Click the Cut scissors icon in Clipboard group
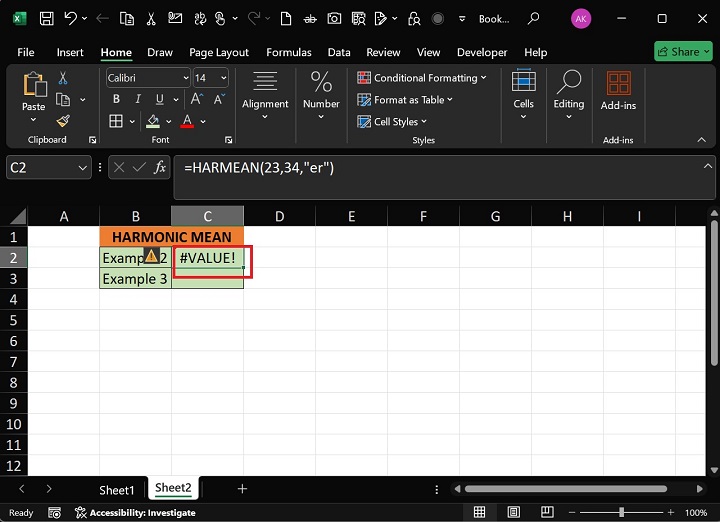Screen dimensions: 720x522 click(x=63, y=78)
